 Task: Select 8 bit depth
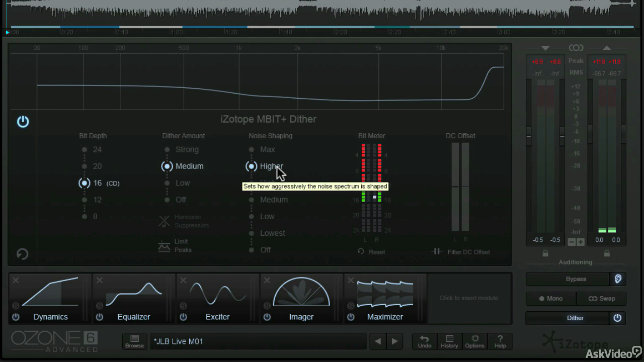pyautogui.click(x=91, y=217)
